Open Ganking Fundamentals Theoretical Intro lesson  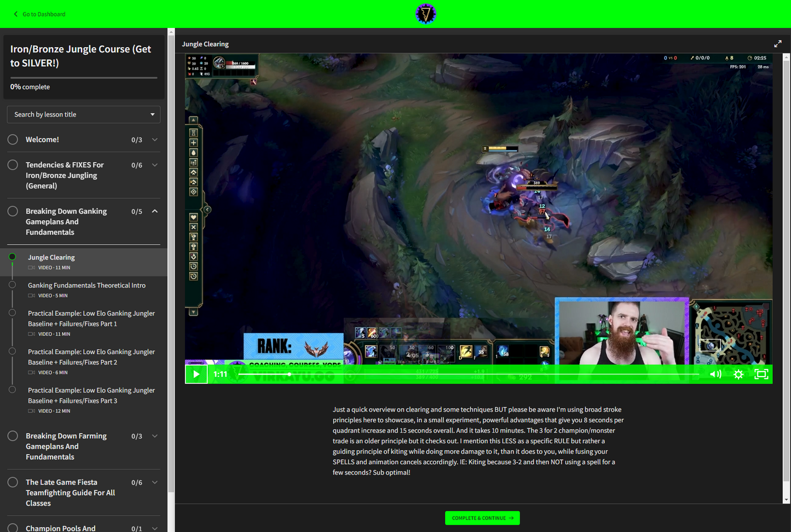pos(86,285)
